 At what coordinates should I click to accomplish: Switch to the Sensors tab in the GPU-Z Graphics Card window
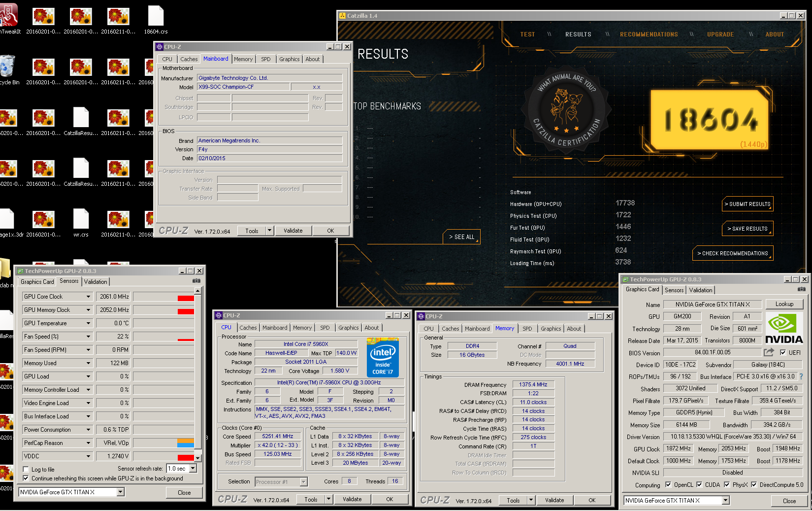[674, 290]
